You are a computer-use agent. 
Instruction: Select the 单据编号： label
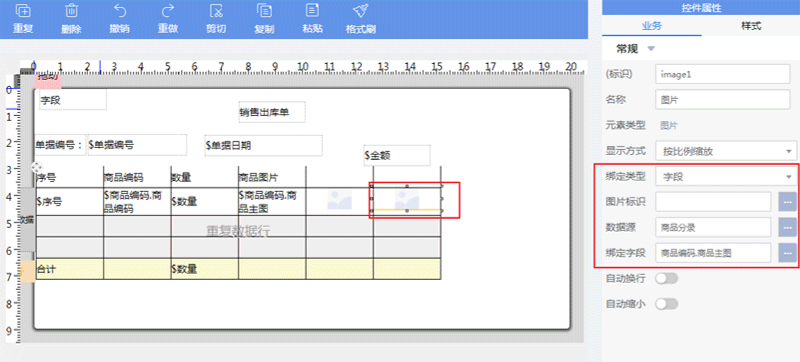[x=60, y=145]
